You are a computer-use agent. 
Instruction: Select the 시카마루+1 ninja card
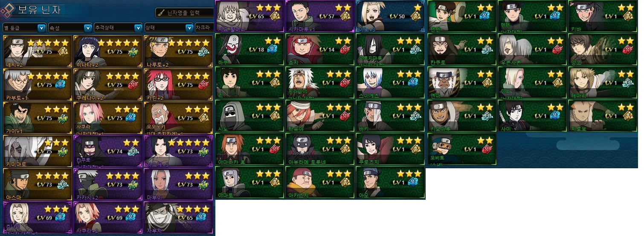(x=320, y=17)
